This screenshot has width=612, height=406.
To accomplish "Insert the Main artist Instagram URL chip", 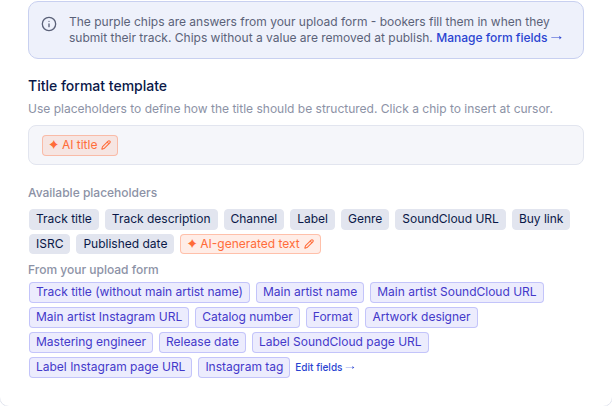I will click(x=109, y=317).
